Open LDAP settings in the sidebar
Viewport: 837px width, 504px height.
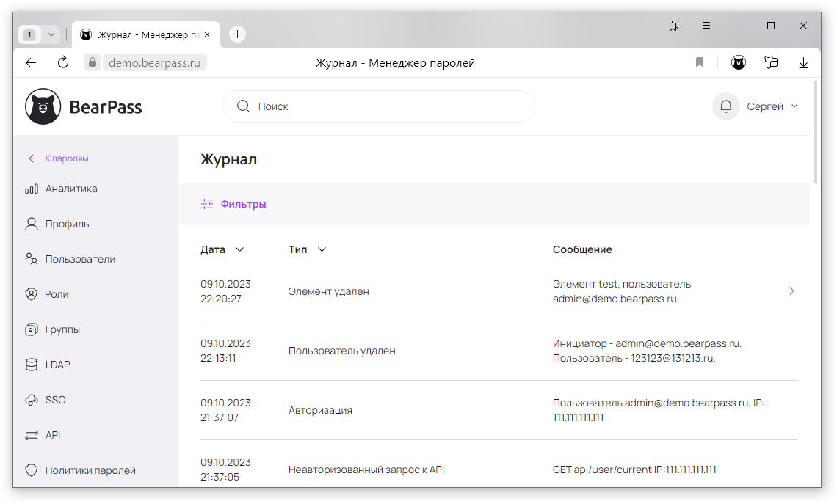coord(57,365)
